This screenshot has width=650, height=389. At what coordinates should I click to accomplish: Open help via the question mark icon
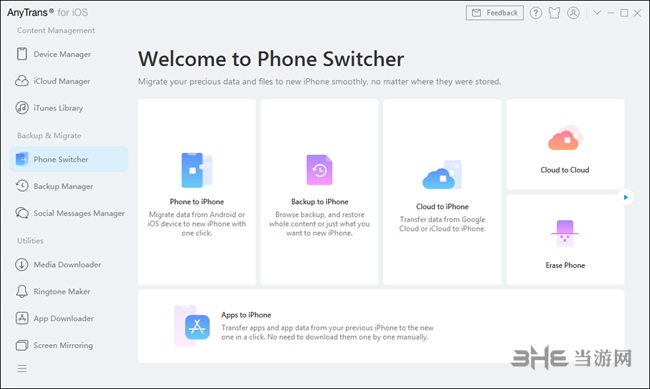tap(536, 13)
